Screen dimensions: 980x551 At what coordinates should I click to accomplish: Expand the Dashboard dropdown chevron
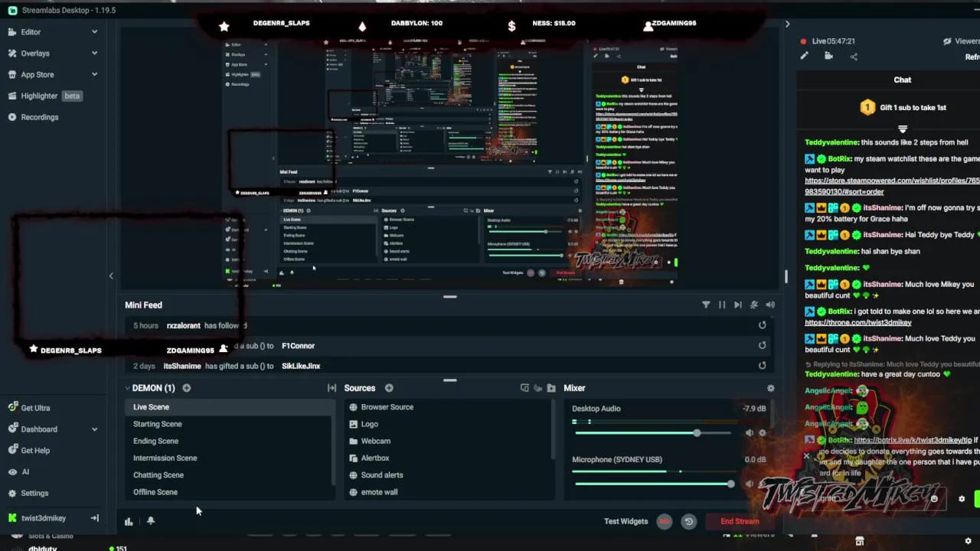(94, 429)
